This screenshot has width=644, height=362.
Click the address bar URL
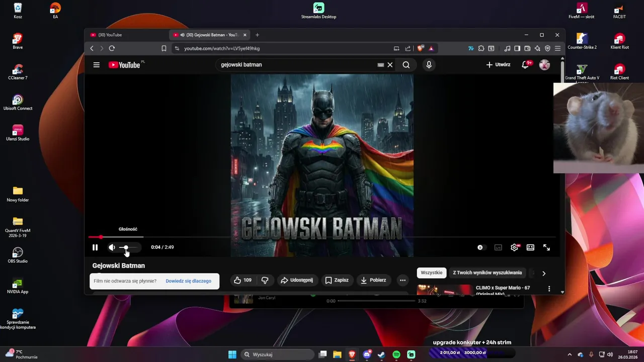(222, 48)
